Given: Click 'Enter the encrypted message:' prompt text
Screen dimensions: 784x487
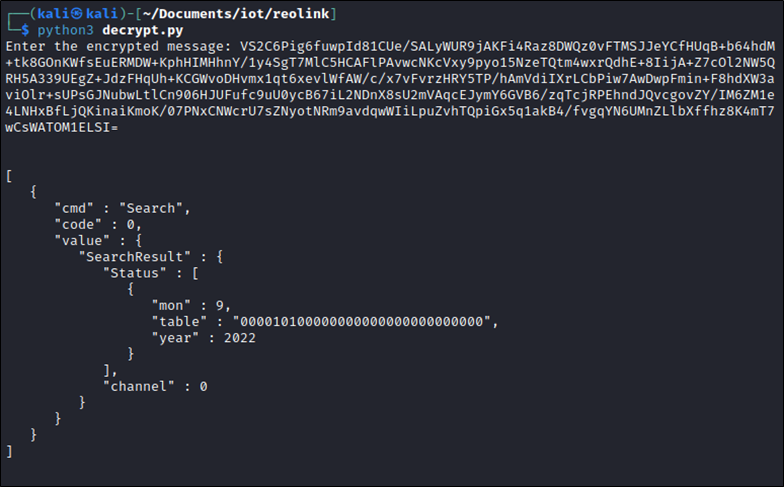Looking at the screenshot, I should pos(118,46).
